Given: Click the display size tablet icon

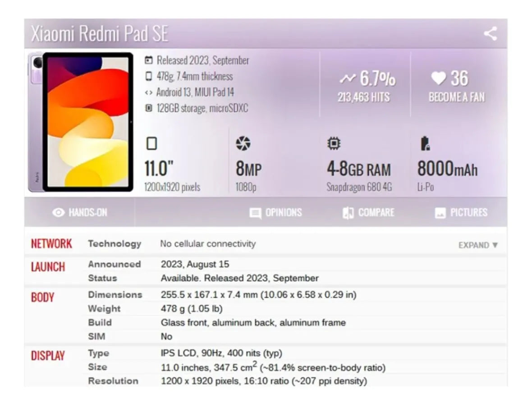Looking at the screenshot, I should click(152, 144).
